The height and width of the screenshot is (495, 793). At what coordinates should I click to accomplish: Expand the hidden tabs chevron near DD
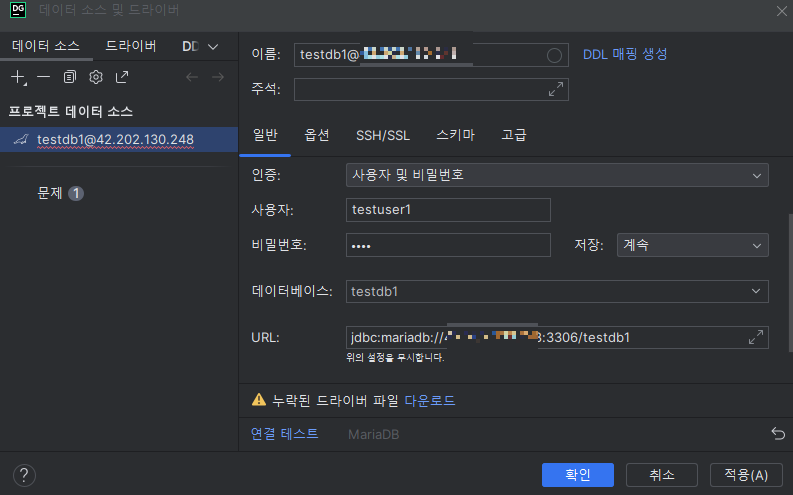213,47
